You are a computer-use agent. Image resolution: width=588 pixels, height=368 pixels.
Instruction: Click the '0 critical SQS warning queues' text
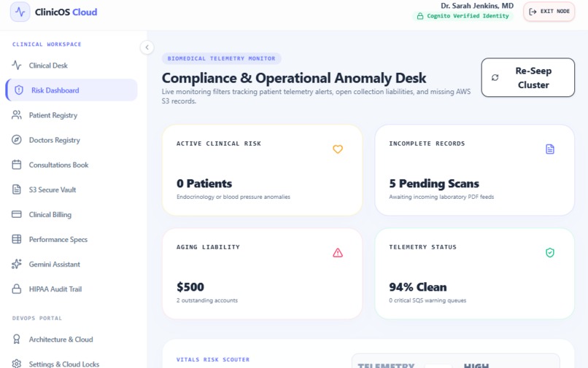(428, 300)
